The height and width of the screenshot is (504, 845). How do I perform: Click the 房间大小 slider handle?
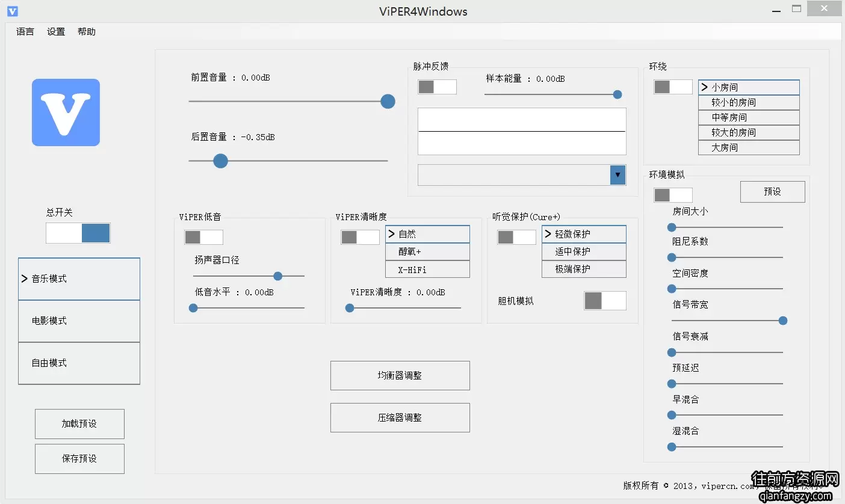pyautogui.click(x=672, y=227)
